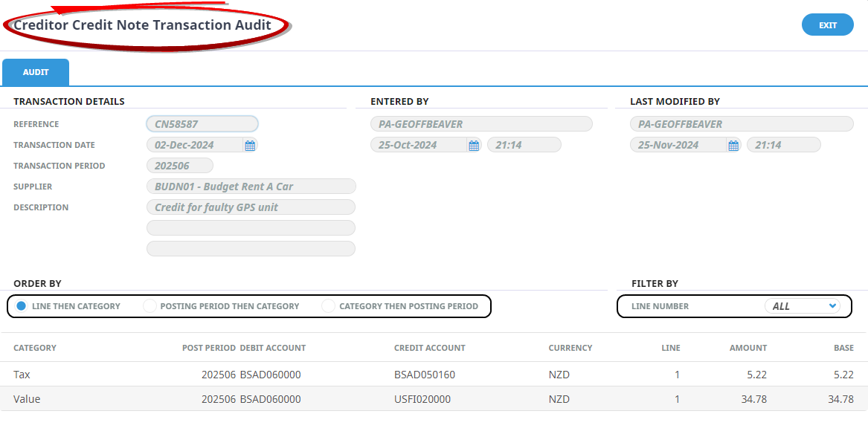Viewport: 868px width, 437px height.
Task: Open calendar picker for transaction date
Action: click(x=250, y=146)
